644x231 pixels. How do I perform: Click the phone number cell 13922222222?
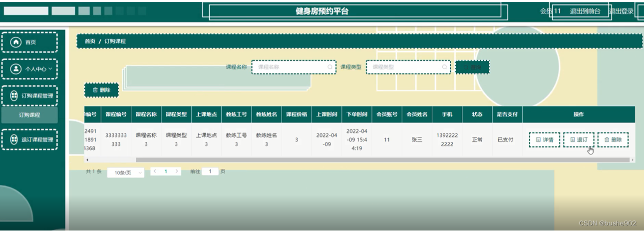pyautogui.click(x=447, y=140)
